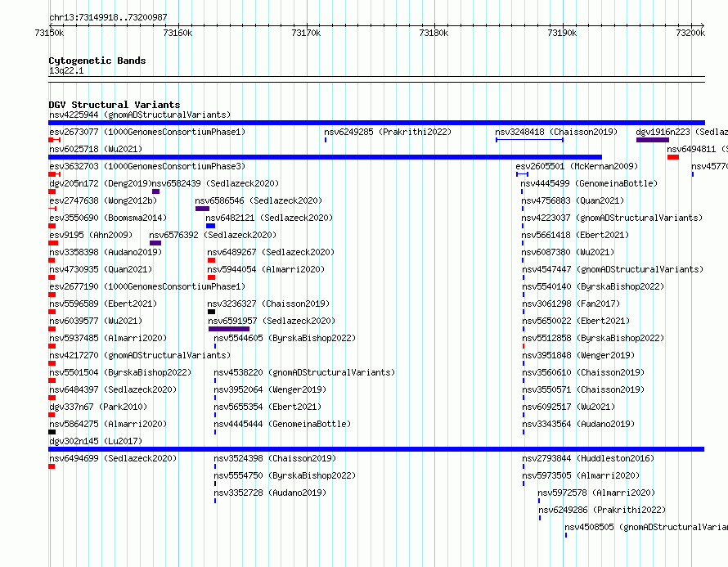The image size is (728, 567).
Task: Click the long blue bar beneath nsv4225944
Action: (x=376, y=123)
